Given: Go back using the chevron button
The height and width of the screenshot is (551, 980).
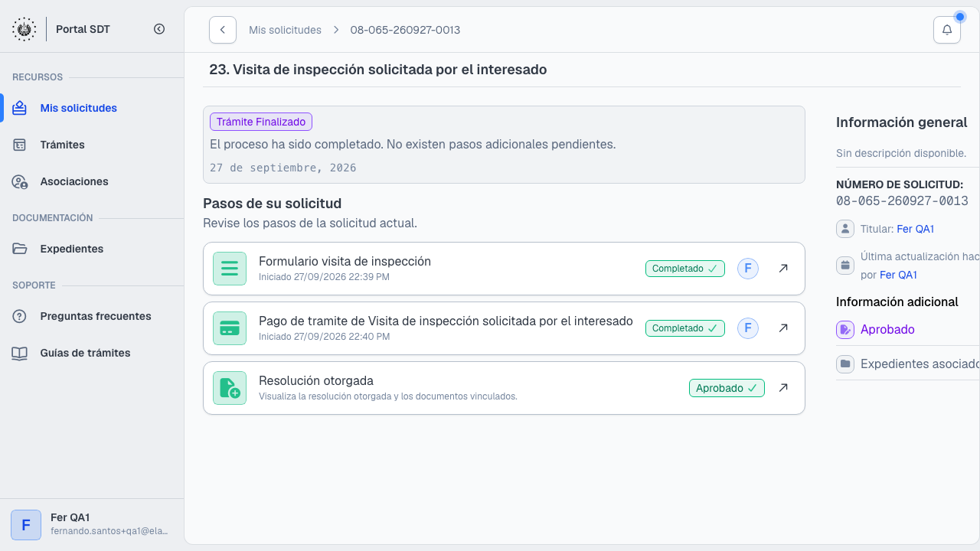Looking at the screenshot, I should [223, 30].
